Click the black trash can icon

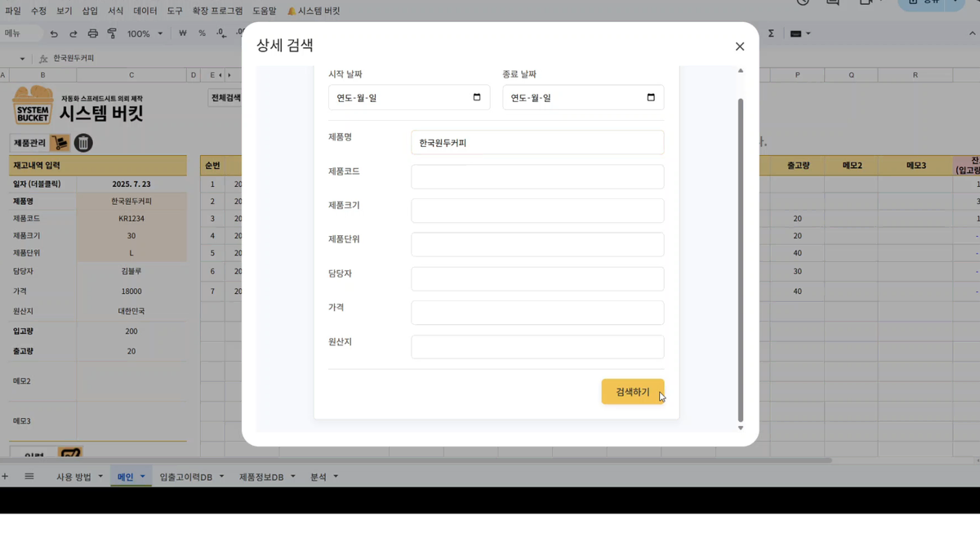pos(83,143)
